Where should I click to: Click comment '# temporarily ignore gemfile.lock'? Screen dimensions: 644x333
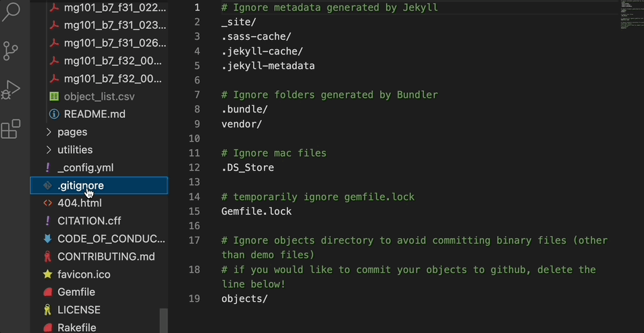tap(318, 197)
